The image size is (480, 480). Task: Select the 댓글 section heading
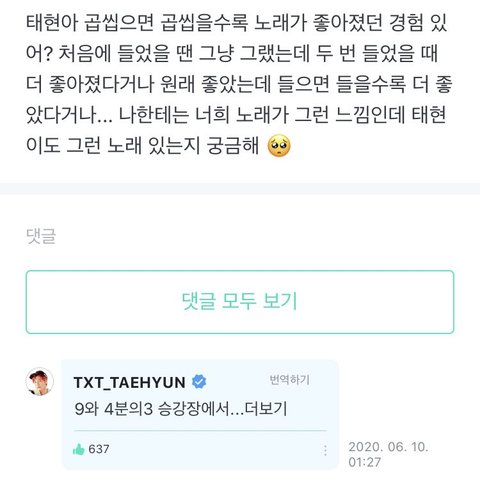pos(41,236)
